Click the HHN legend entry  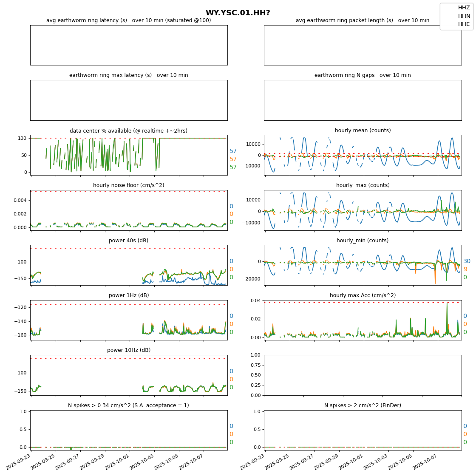pos(464,16)
